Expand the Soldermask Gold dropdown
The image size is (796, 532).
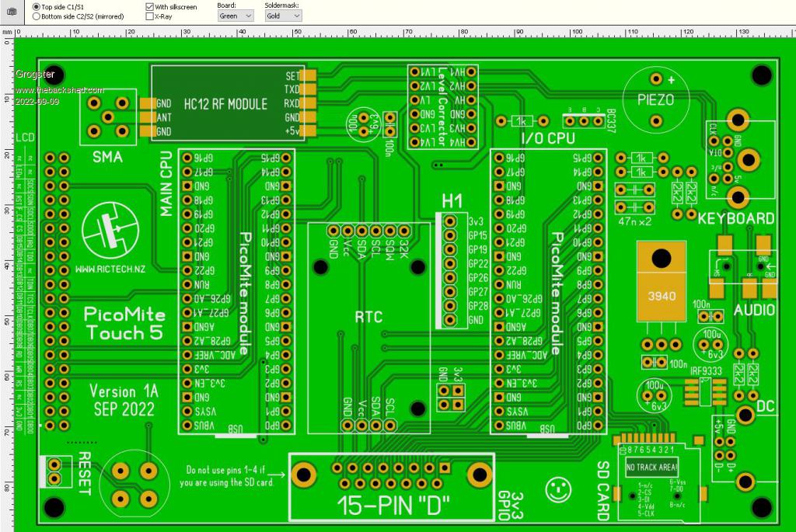282,16
